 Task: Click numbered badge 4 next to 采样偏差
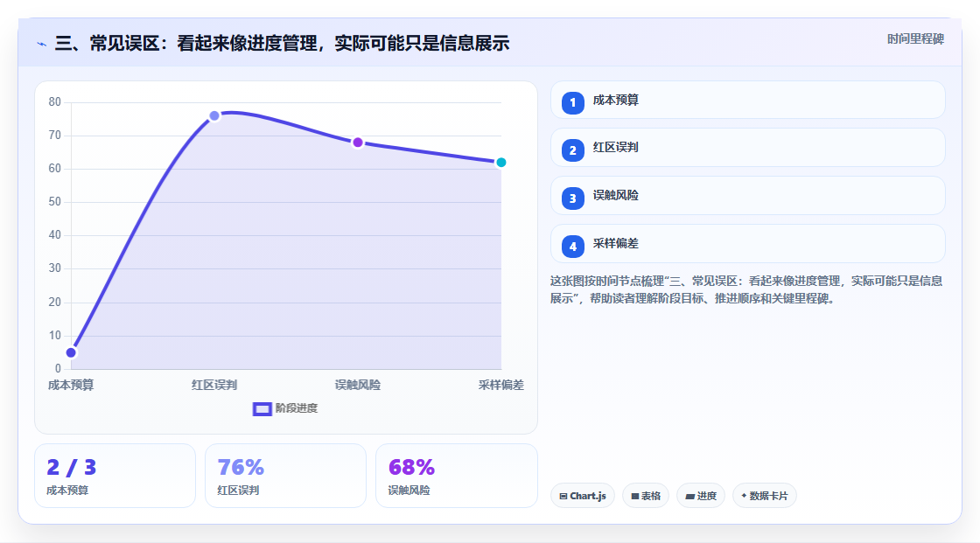tap(572, 247)
